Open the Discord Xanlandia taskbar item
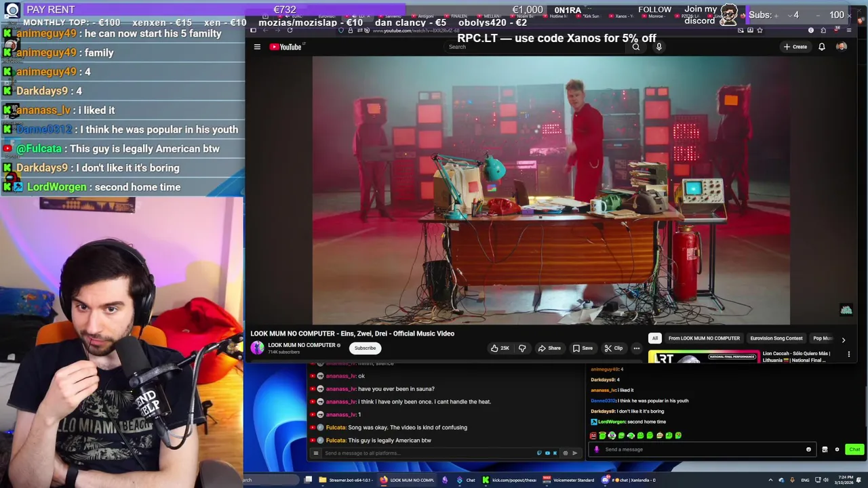 (629, 480)
